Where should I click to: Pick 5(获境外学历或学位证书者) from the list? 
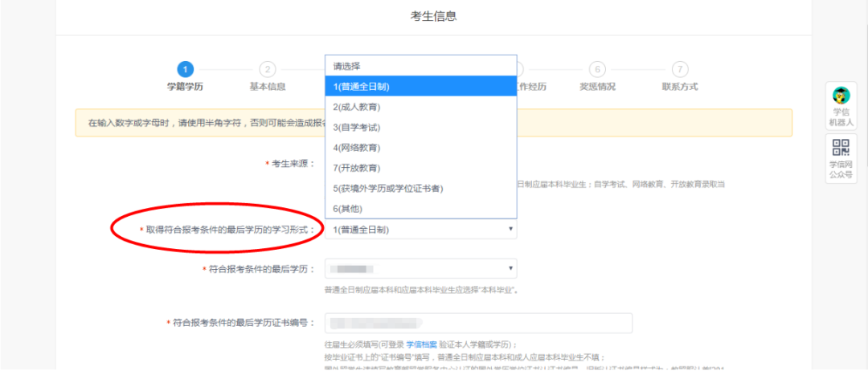(420, 188)
